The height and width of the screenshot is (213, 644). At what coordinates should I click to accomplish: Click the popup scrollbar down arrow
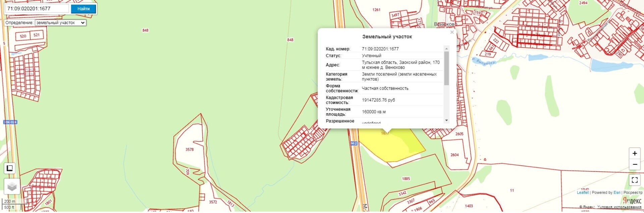point(446,121)
